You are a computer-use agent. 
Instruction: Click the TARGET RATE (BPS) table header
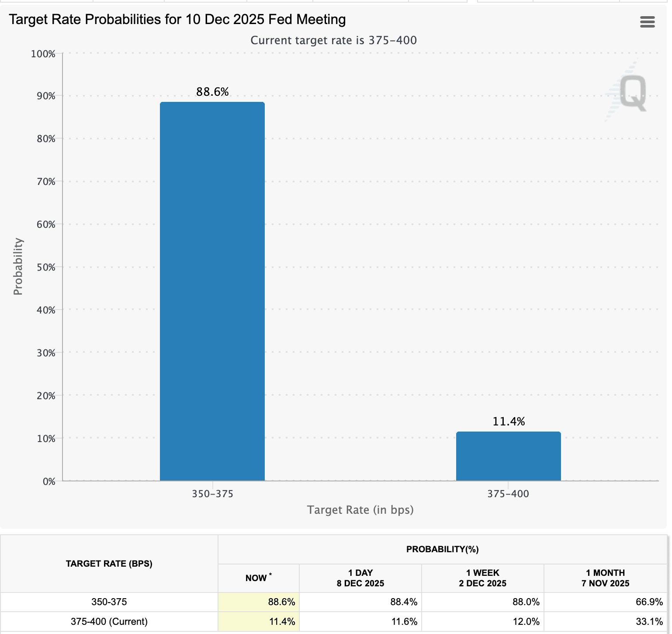pos(109,564)
